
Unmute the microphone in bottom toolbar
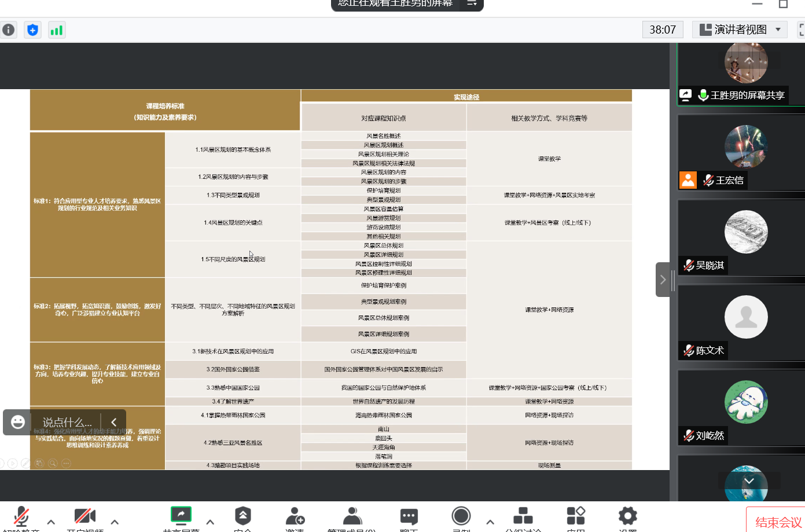coord(21,516)
